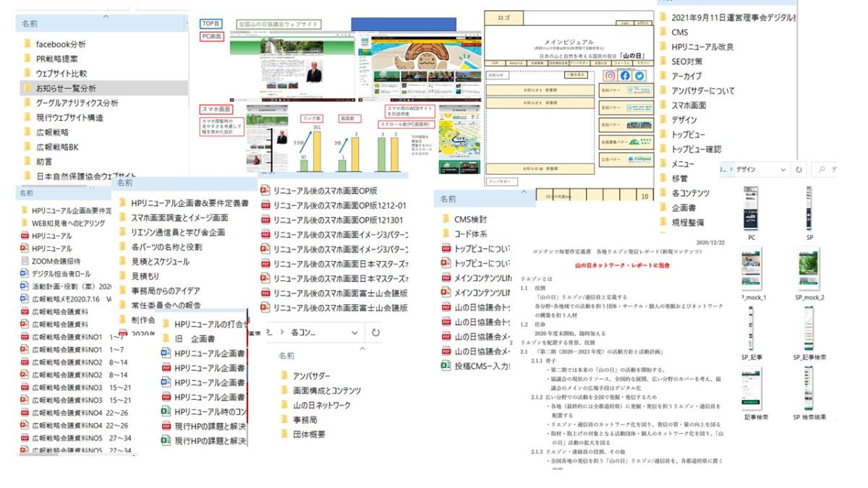Click the Login button in the wireframe
The image size is (868, 488).
(x=624, y=23)
